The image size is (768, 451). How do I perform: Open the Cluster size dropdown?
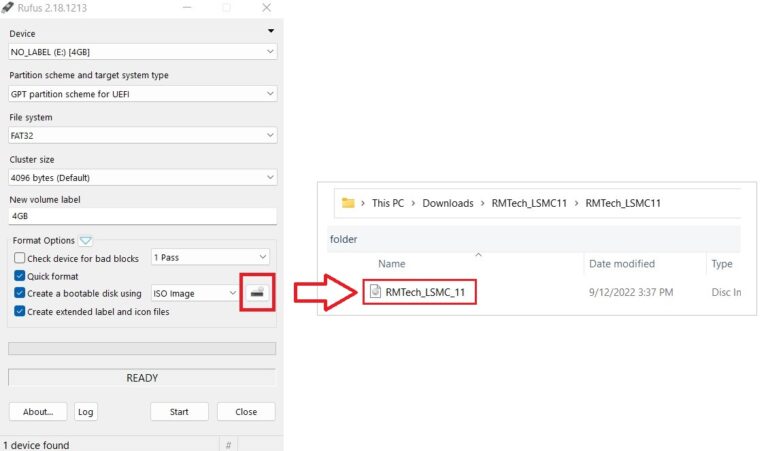pos(143,178)
